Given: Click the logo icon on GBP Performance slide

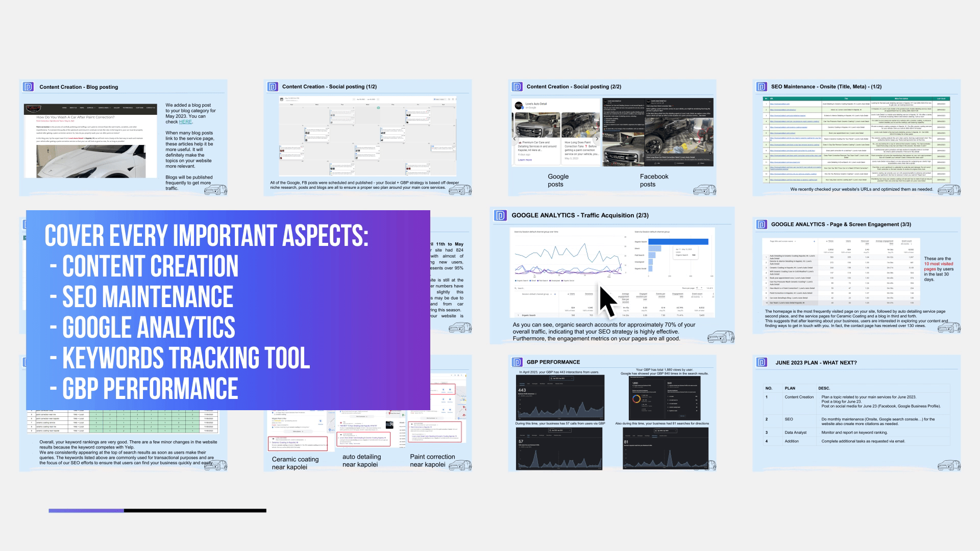Looking at the screenshot, I should (517, 362).
